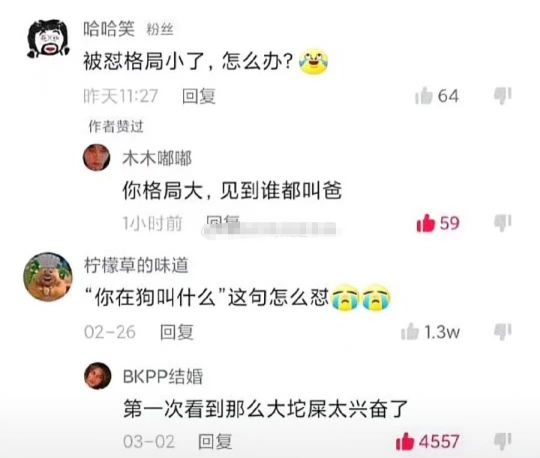This screenshot has width=540, height=458.
Task: Open username 木木嘟嘟 profile link
Action: pyautogui.click(x=157, y=158)
